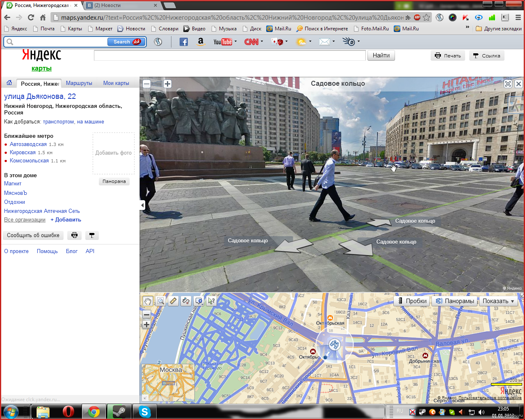Open the Помощь footer link
Viewport: 525px width, 420px height.
(47, 251)
